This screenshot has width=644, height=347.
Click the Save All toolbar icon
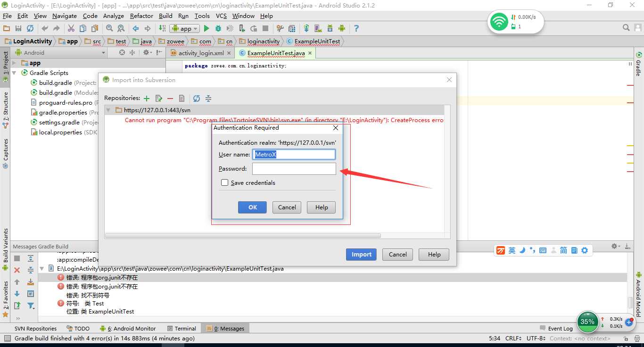(x=18, y=28)
